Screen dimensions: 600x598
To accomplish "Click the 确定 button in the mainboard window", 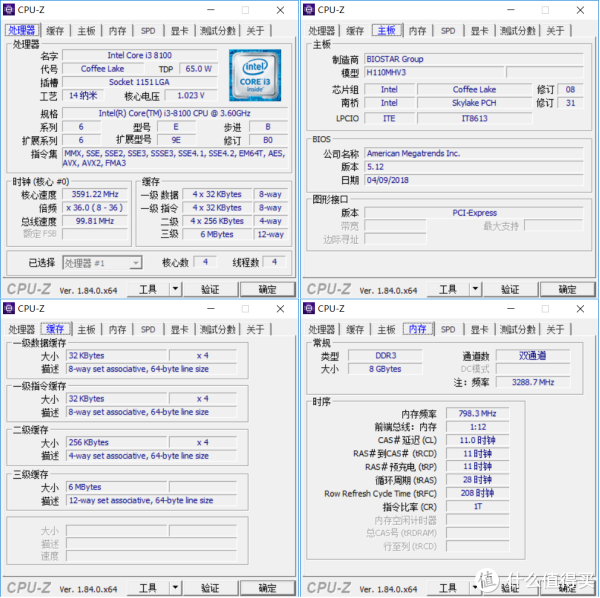I will (567, 289).
